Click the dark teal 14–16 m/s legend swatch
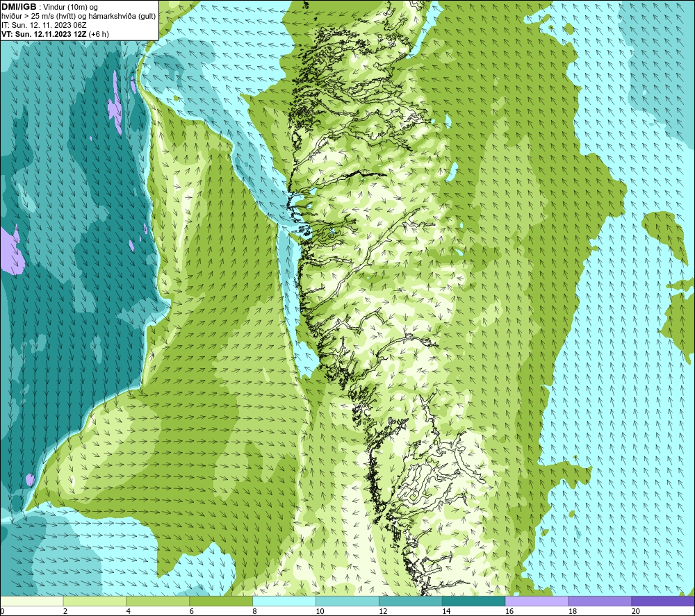The height and width of the screenshot is (616, 695). click(x=473, y=601)
